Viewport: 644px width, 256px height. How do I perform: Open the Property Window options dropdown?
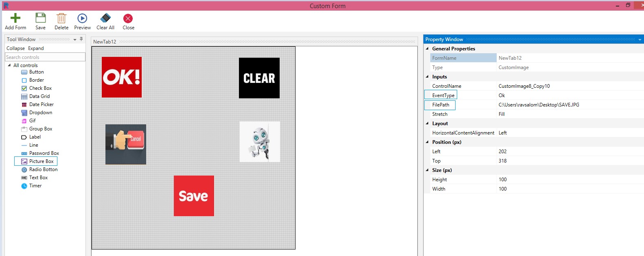[640, 39]
